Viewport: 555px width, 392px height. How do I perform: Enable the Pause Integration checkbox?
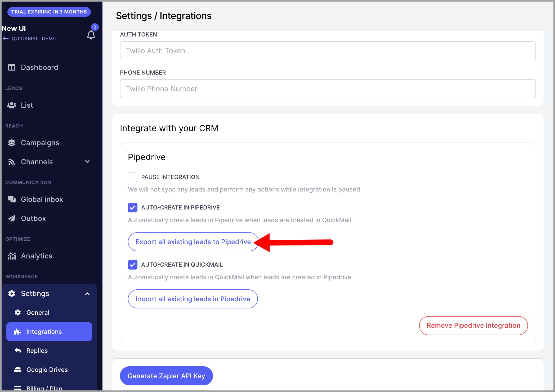(x=133, y=177)
